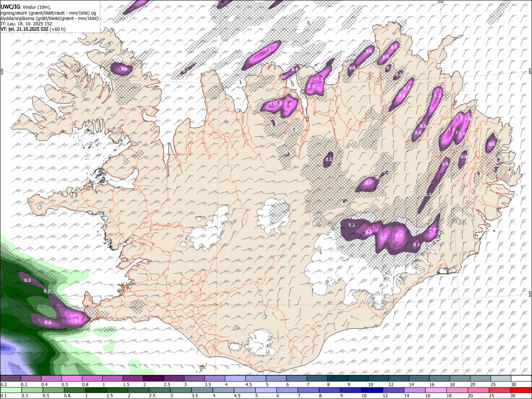This screenshot has width=532, height=399.
Task: Click the '15W' longitude label
Action: pos(441,2)
